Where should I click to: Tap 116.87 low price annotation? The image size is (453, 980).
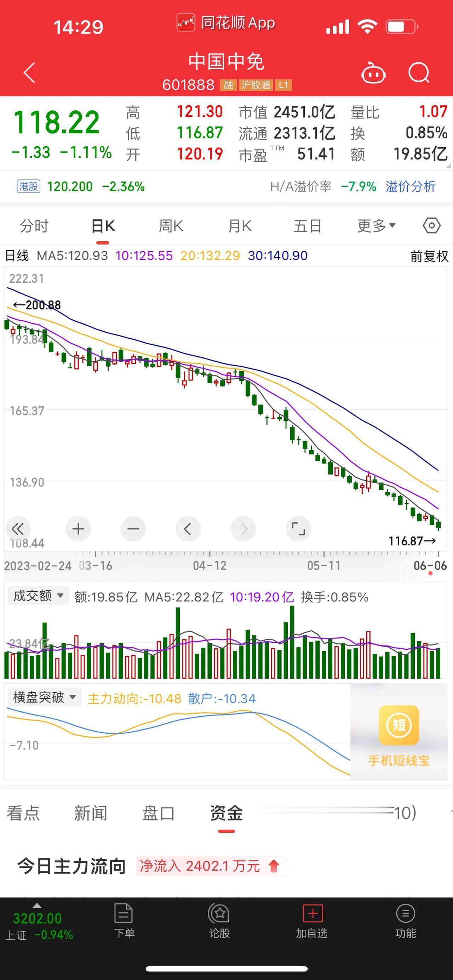coord(412,540)
